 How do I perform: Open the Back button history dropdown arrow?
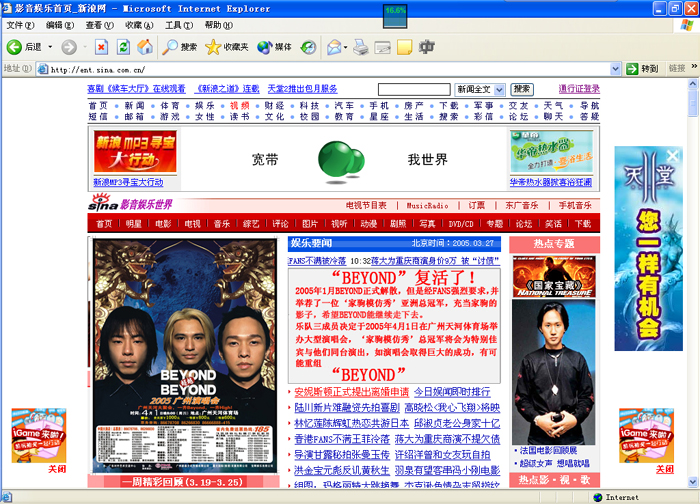pos(50,47)
